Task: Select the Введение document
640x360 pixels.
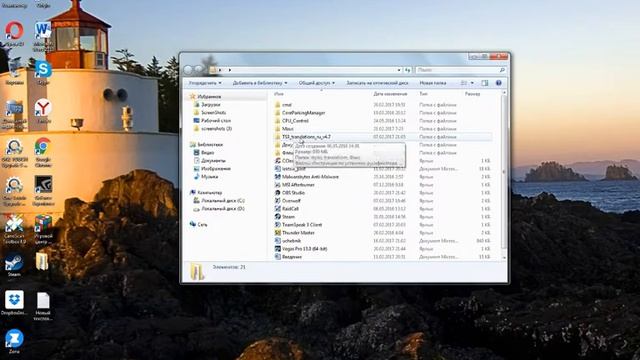Action: 292,257
